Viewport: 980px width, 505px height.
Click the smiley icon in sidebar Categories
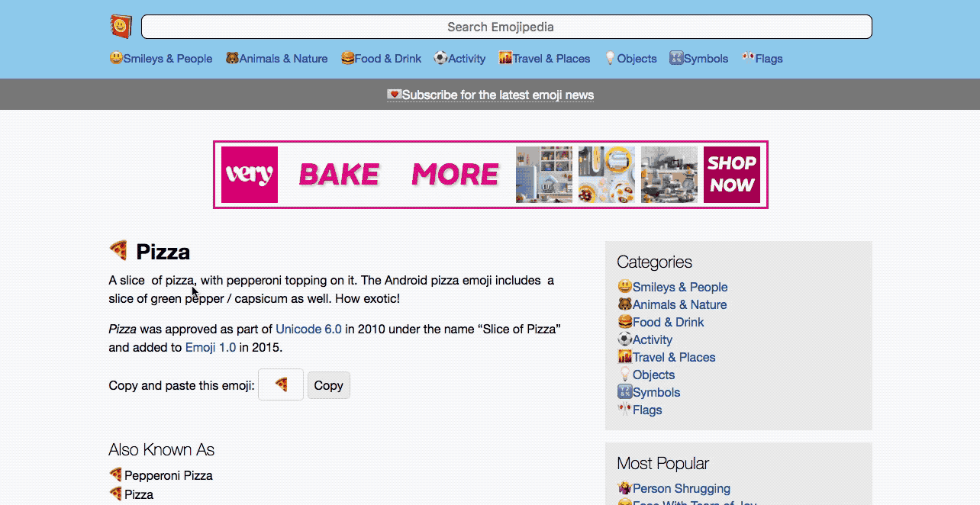pyautogui.click(x=624, y=287)
